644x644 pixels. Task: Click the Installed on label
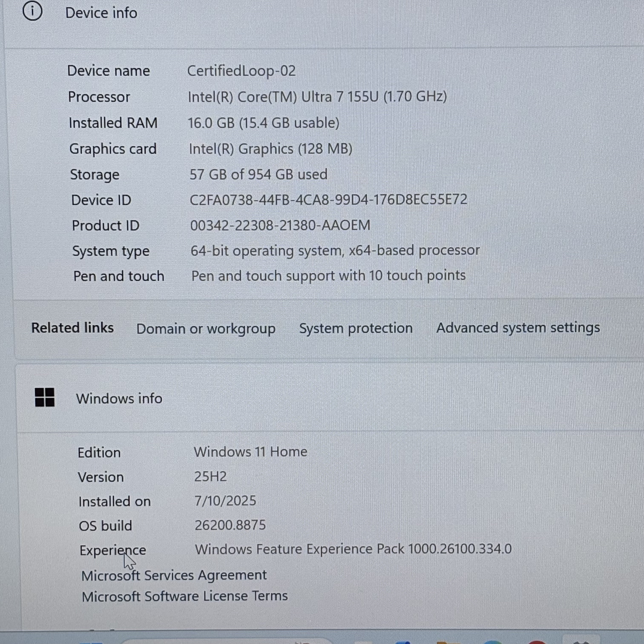(x=115, y=501)
